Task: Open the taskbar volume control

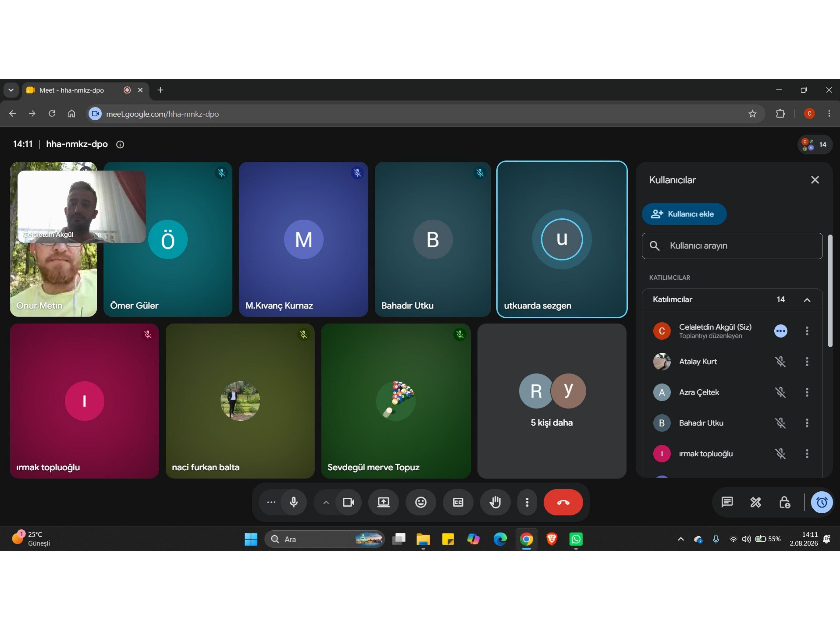Action: point(746,539)
